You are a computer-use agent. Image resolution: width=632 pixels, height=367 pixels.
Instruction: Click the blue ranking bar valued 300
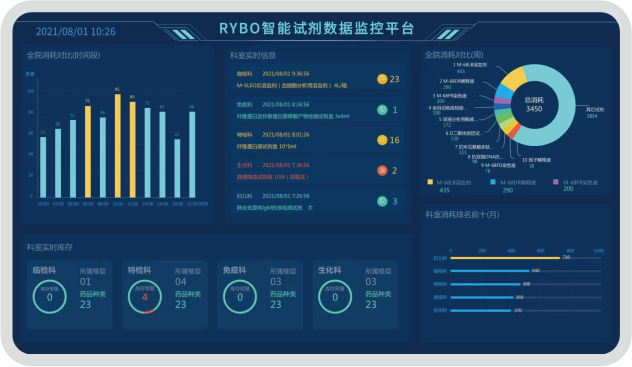coord(485,284)
